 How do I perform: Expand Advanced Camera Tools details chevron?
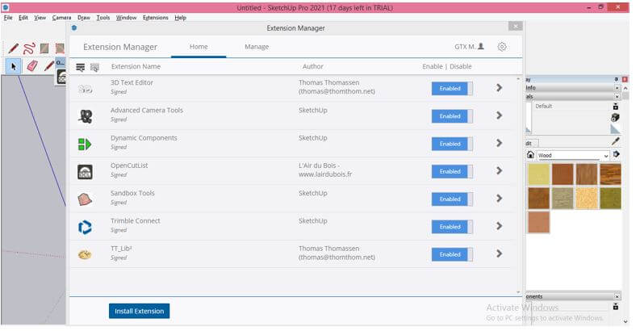(x=500, y=115)
